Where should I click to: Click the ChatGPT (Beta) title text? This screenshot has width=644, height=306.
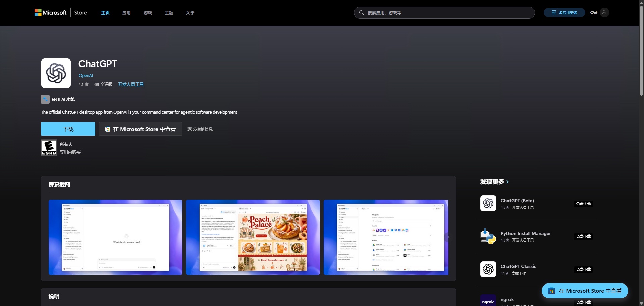(x=517, y=201)
